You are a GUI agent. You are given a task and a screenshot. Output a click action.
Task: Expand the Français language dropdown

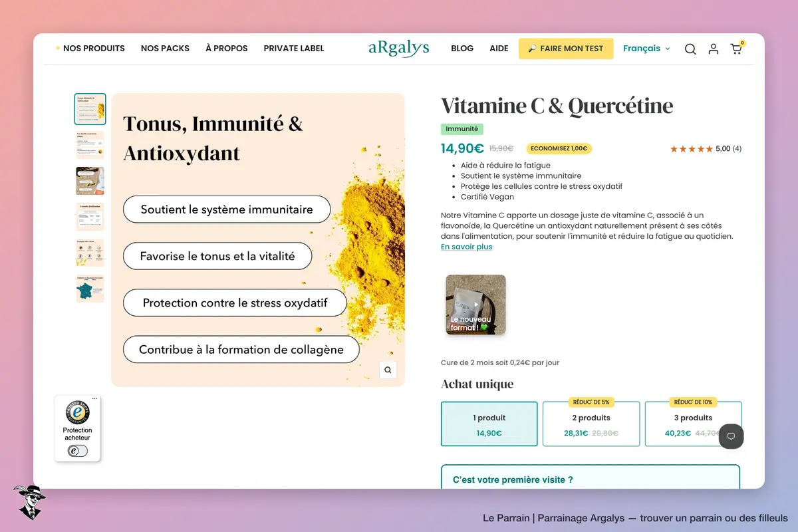pyautogui.click(x=646, y=49)
